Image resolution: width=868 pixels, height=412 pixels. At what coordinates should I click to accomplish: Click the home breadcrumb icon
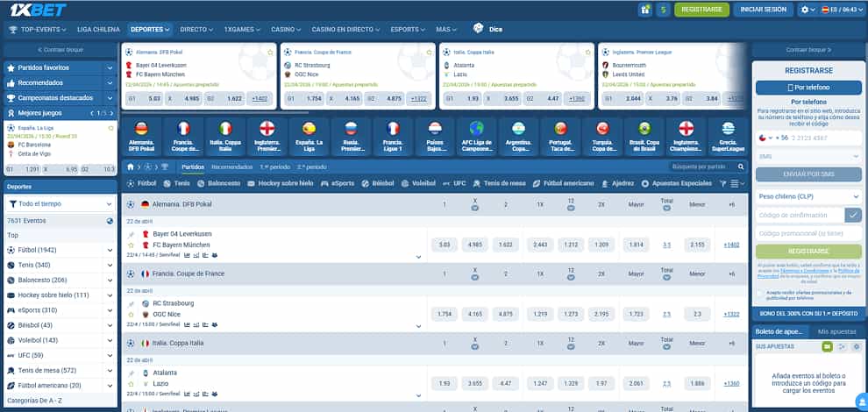tap(131, 167)
